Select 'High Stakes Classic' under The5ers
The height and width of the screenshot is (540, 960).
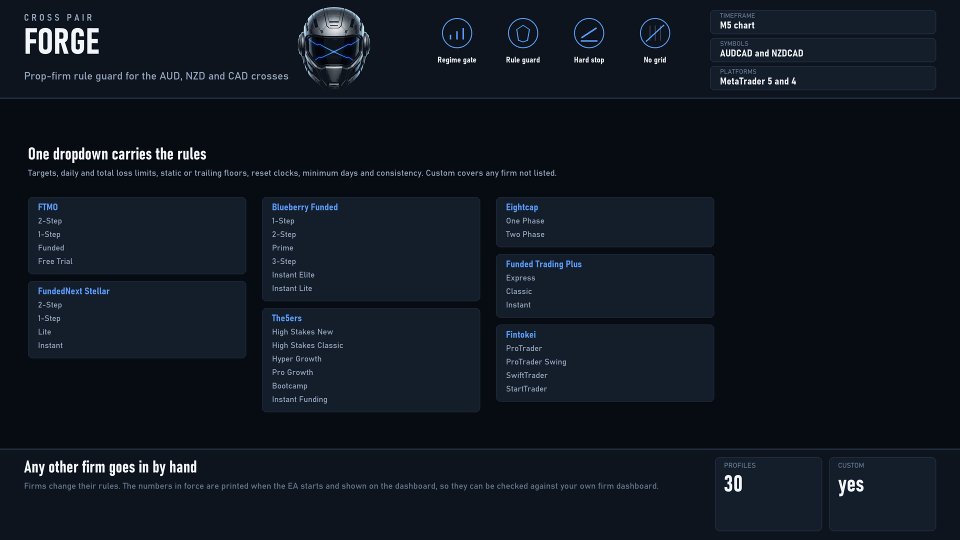(x=307, y=345)
